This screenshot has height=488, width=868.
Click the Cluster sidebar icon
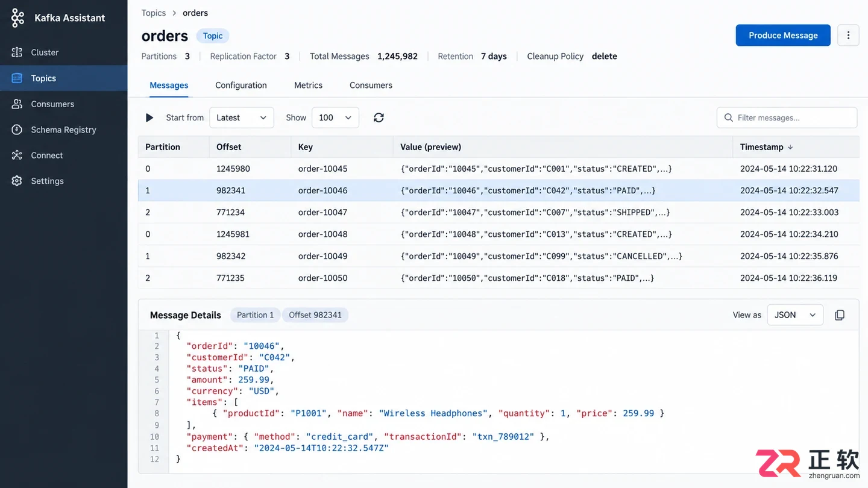[17, 52]
